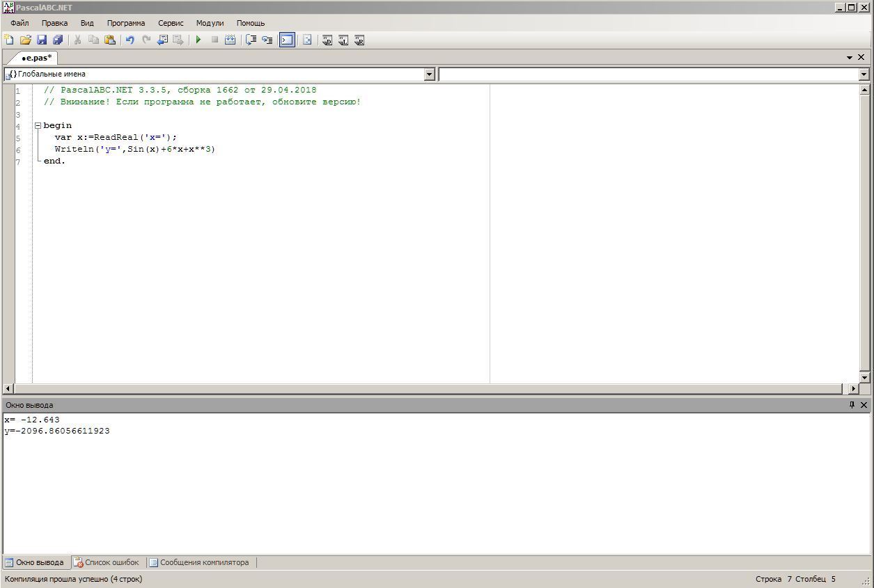The width and height of the screenshot is (874, 588).
Task: Collapse the begin block in the editor
Action: pos(38,126)
